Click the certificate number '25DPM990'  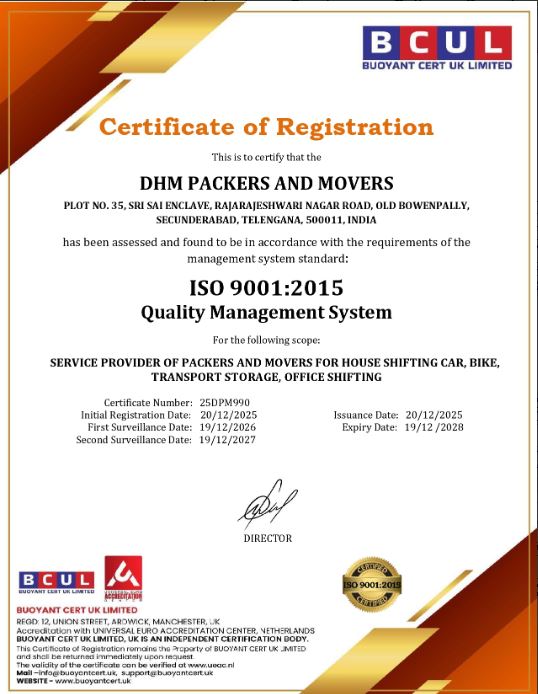224,402
